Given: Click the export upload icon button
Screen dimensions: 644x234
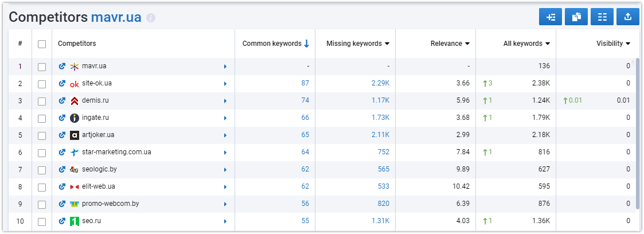Looking at the screenshot, I should [x=627, y=17].
